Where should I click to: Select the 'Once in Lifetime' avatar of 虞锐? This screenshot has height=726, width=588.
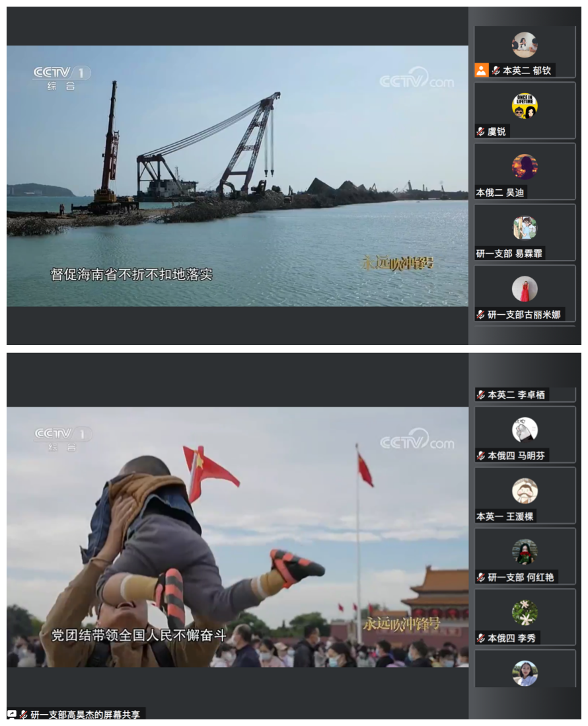(x=525, y=106)
